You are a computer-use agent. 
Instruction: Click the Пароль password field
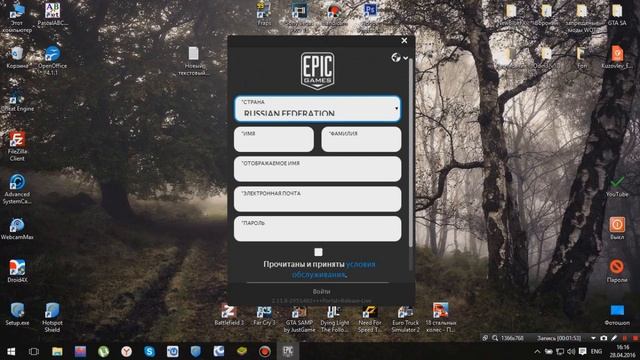[x=318, y=229]
